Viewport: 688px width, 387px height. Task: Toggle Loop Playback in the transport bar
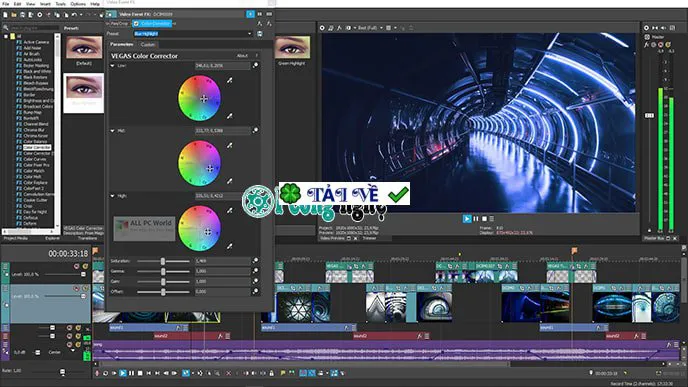click(x=106, y=373)
